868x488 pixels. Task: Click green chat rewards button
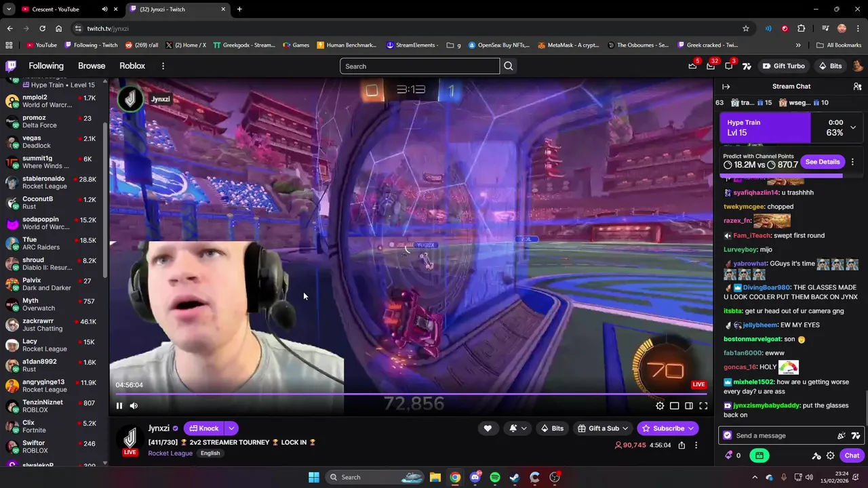click(x=759, y=455)
